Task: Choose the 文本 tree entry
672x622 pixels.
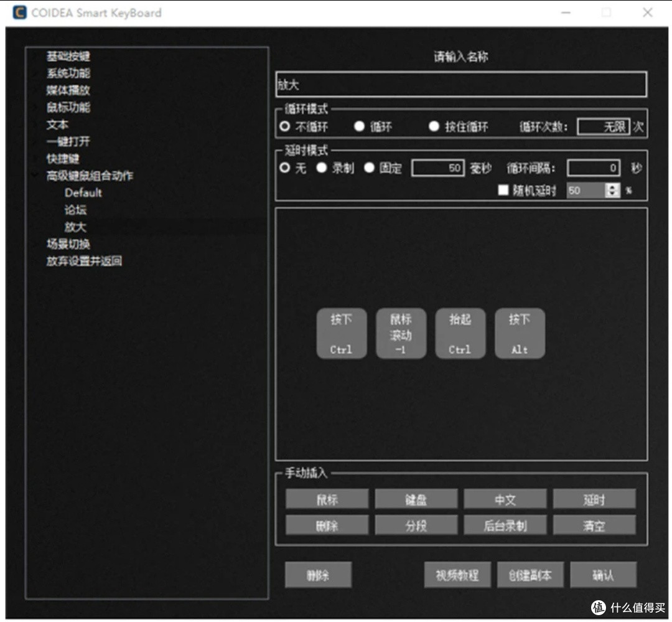Action: (57, 125)
